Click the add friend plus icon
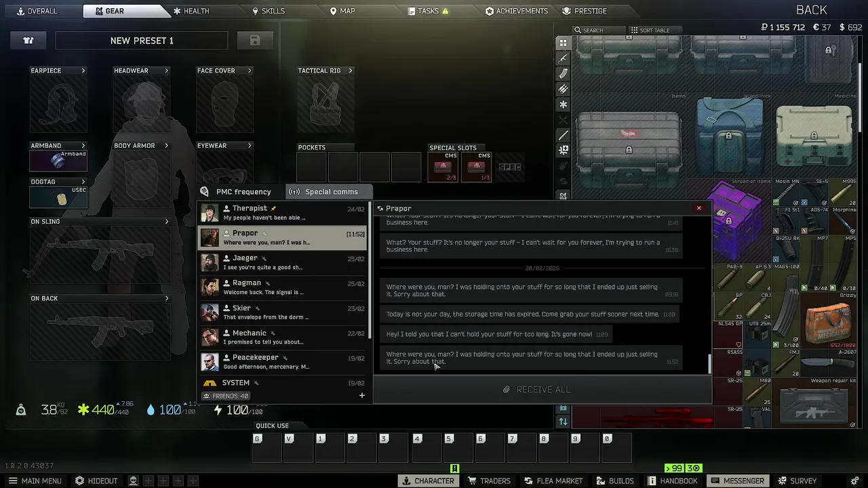 click(361, 395)
